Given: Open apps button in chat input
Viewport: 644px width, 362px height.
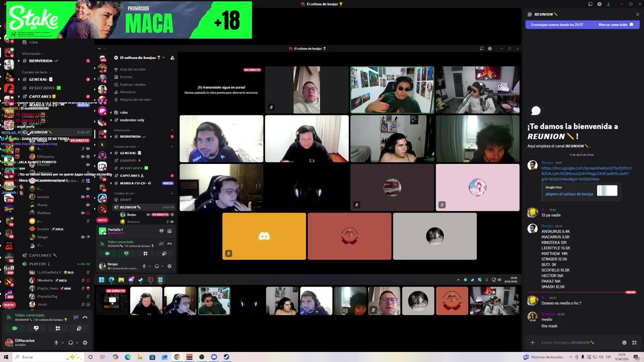Looking at the screenshot, I should (634, 343).
